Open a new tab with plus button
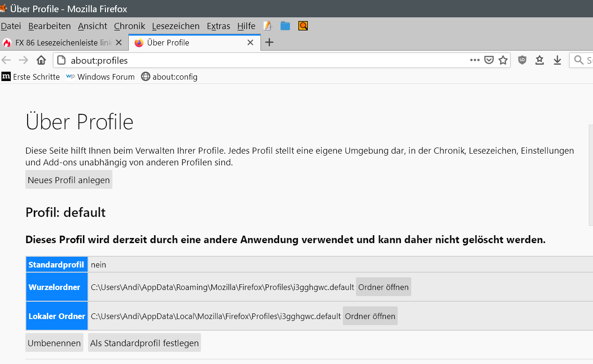This screenshot has height=364, width=593. point(269,43)
